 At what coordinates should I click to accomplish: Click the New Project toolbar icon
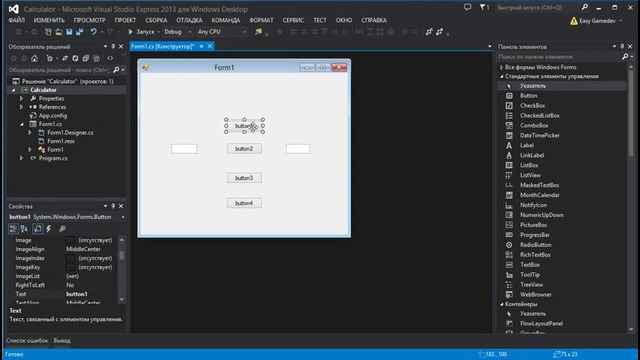48,32
